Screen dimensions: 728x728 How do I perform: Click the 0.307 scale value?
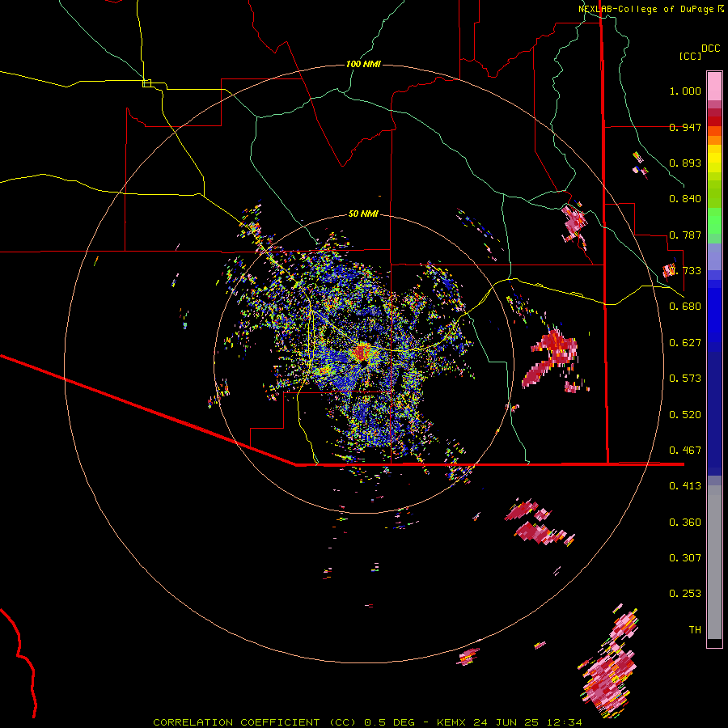click(x=685, y=558)
